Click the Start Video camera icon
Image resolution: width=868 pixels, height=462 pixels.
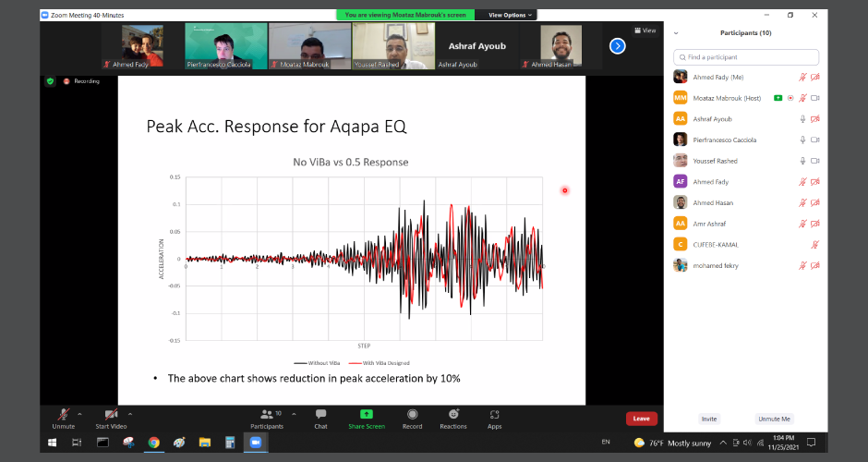(x=111, y=414)
